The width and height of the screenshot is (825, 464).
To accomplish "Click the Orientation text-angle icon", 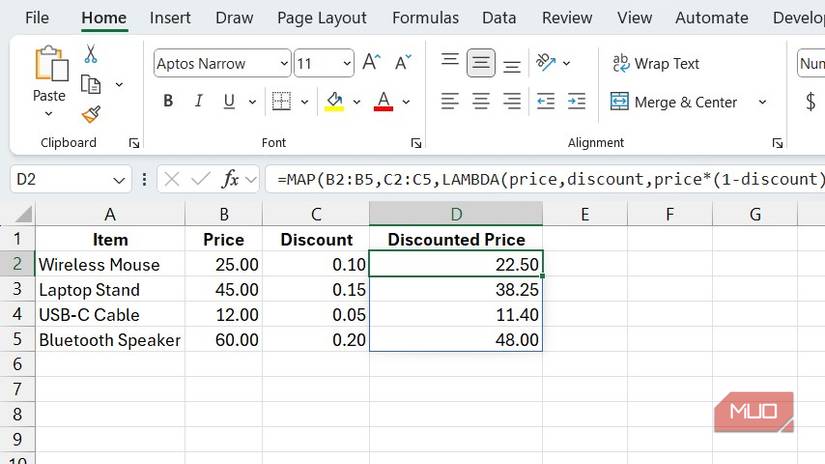I will coord(546,63).
